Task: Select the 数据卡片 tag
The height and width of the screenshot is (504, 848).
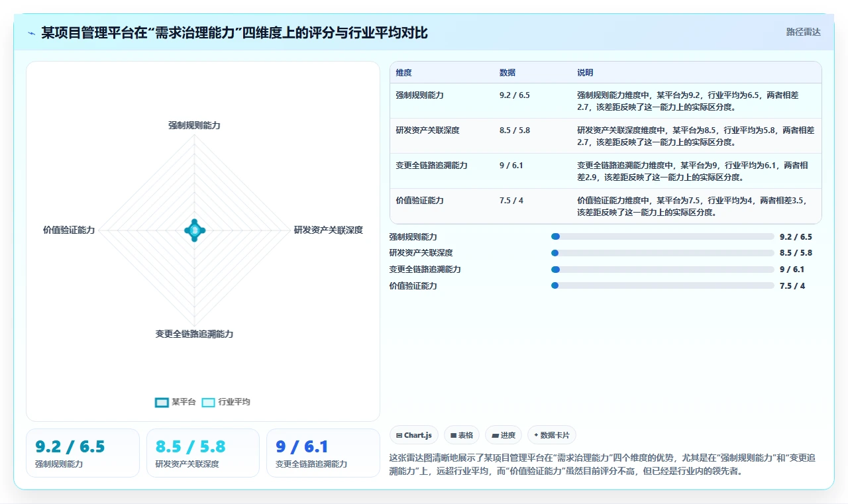Action: pos(552,435)
